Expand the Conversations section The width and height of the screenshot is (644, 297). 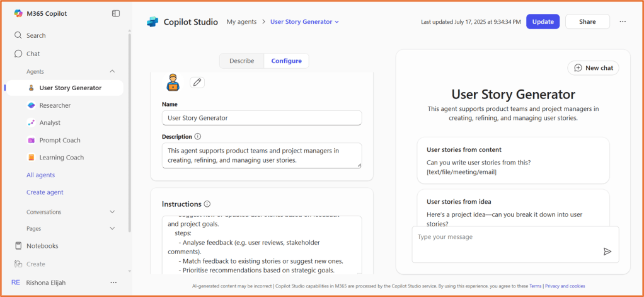(x=112, y=212)
